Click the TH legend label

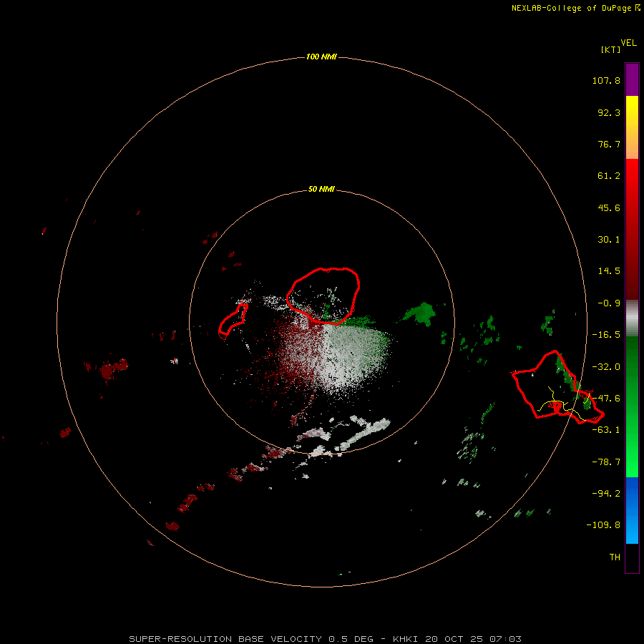615,557
